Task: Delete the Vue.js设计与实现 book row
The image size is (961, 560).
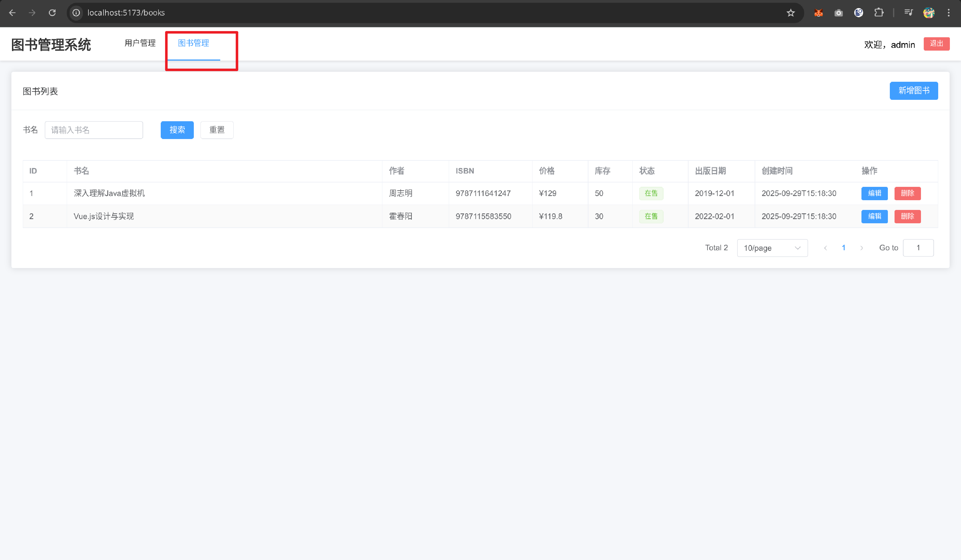Action: [x=907, y=216]
